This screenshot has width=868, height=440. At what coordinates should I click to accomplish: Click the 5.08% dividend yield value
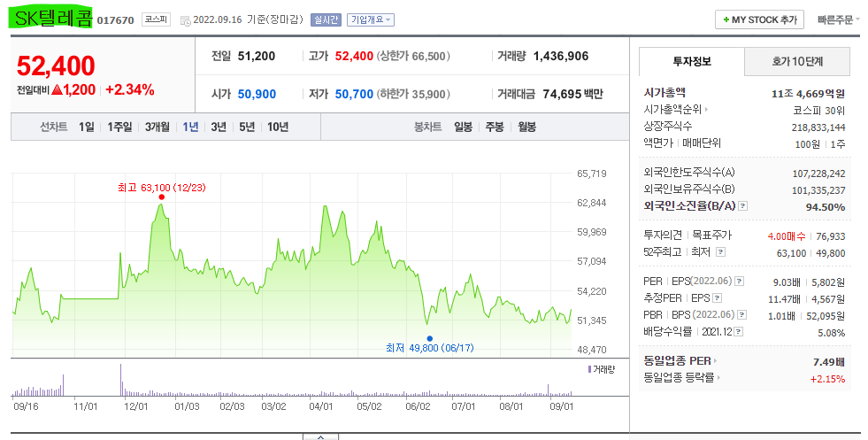(832, 333)
